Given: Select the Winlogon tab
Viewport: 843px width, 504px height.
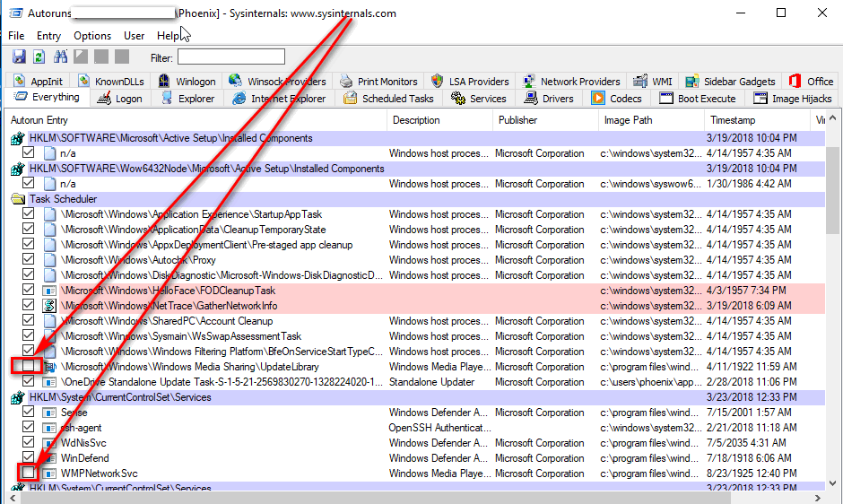Looking at the screenshot, I should tap(187, 82).
